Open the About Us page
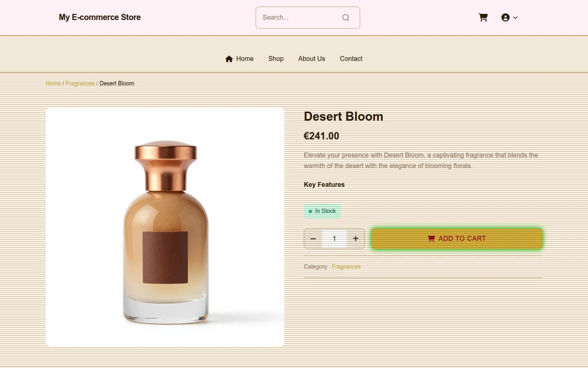Screen dimensions: 588x368 [312, 58]
